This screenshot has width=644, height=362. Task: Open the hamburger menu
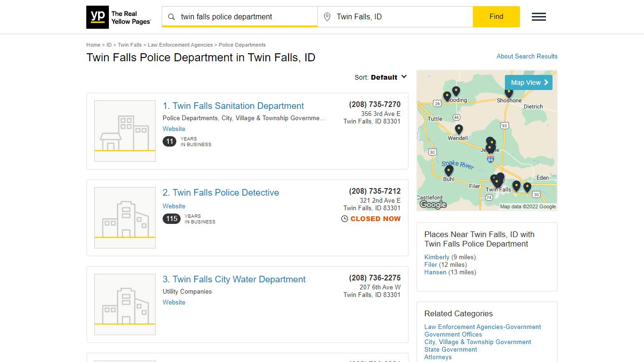[x=539, y=17]
